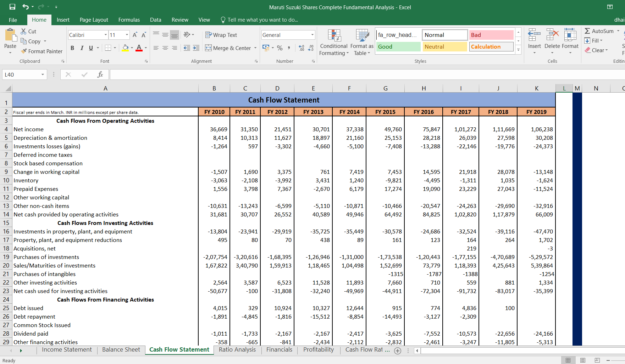Click the Paste clipboard icon

tap(10, 35)
